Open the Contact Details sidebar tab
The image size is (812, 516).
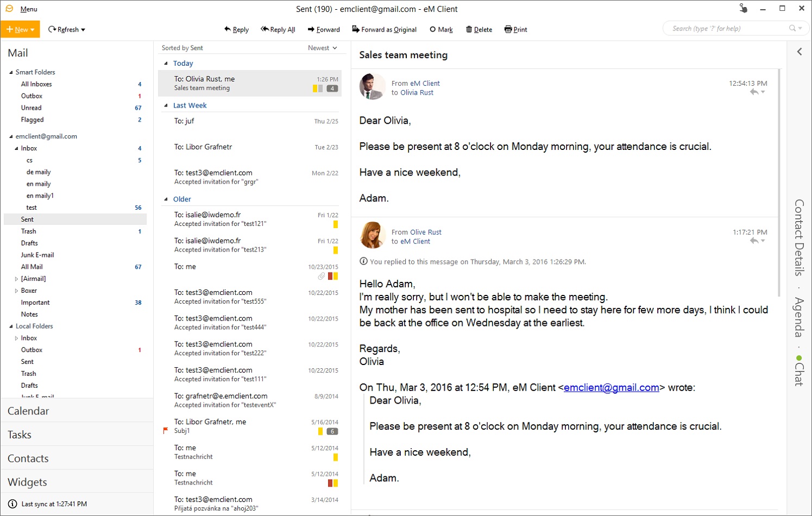[799, 237]
